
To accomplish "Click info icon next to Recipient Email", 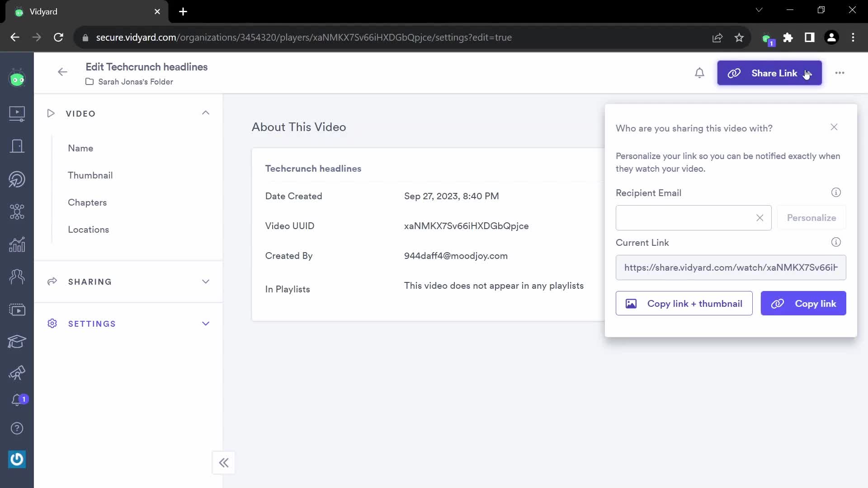I will [x=836, y=192].
